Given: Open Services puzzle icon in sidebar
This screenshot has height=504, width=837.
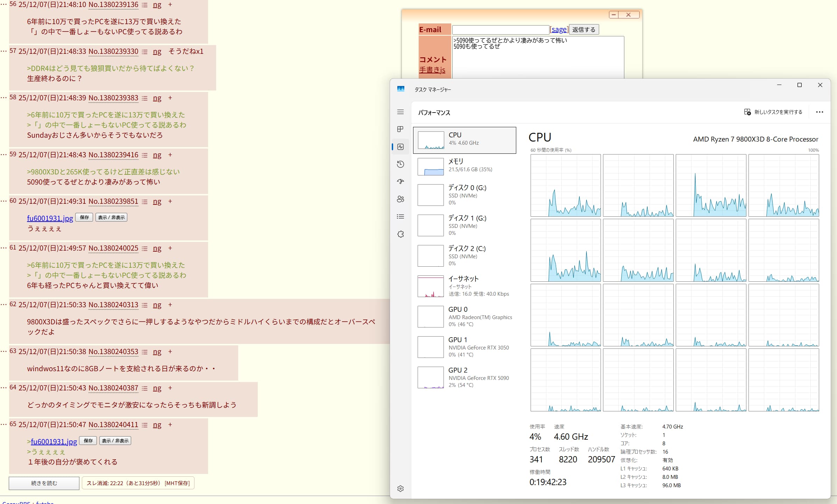Looking at the screenshot, I should 400,234.
